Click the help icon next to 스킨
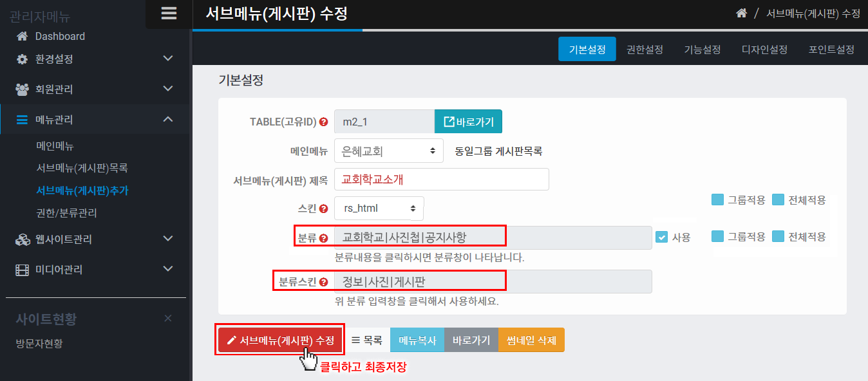This screenshot has width=868, height=381. pyautogui.click(x=324, y=209)
